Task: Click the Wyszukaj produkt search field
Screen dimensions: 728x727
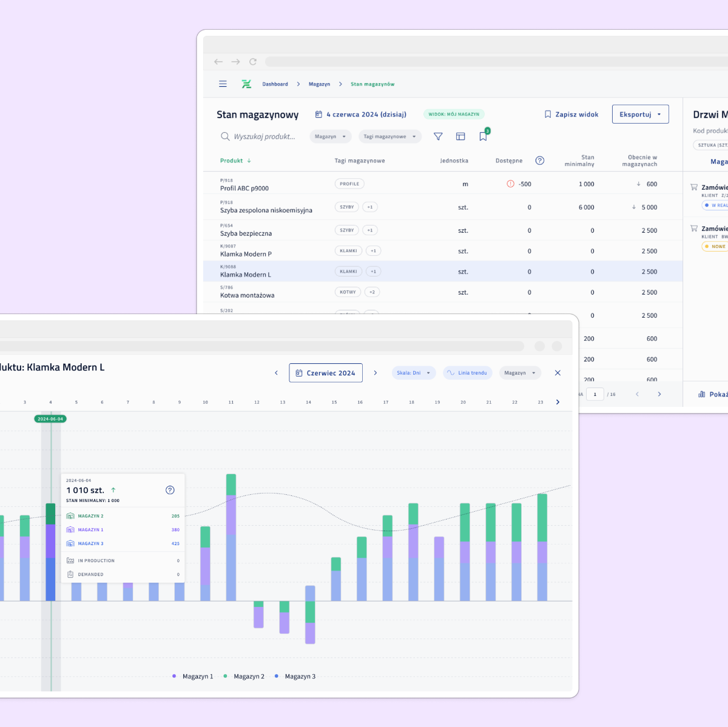Action: tap(264, 136)
